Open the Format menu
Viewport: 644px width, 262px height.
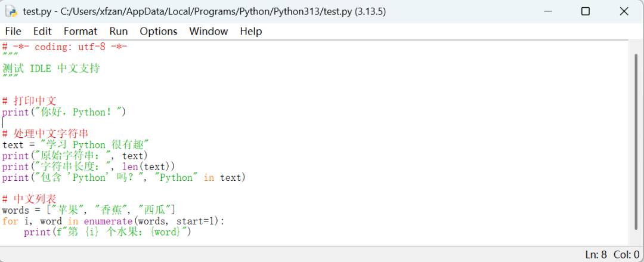coord(80,31)
